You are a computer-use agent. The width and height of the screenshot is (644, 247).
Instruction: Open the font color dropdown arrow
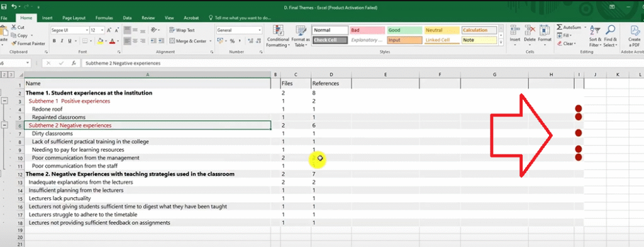click(x=118, y=41)
